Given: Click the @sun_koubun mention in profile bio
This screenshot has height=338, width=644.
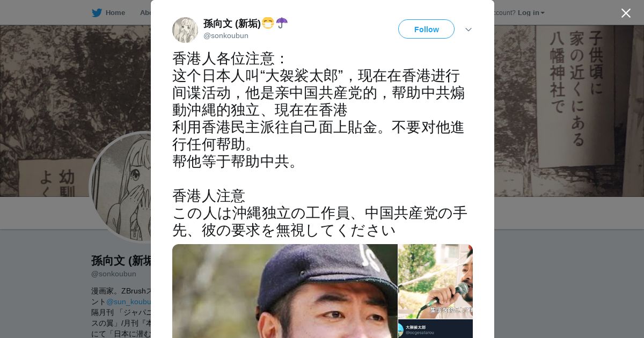Looking at the screenshot, I should coord(129,302).
